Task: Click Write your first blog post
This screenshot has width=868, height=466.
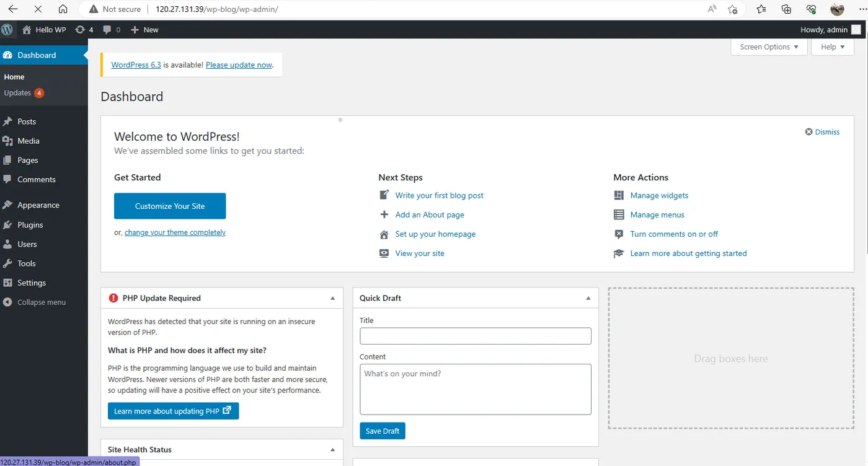Action: point(440,195)
